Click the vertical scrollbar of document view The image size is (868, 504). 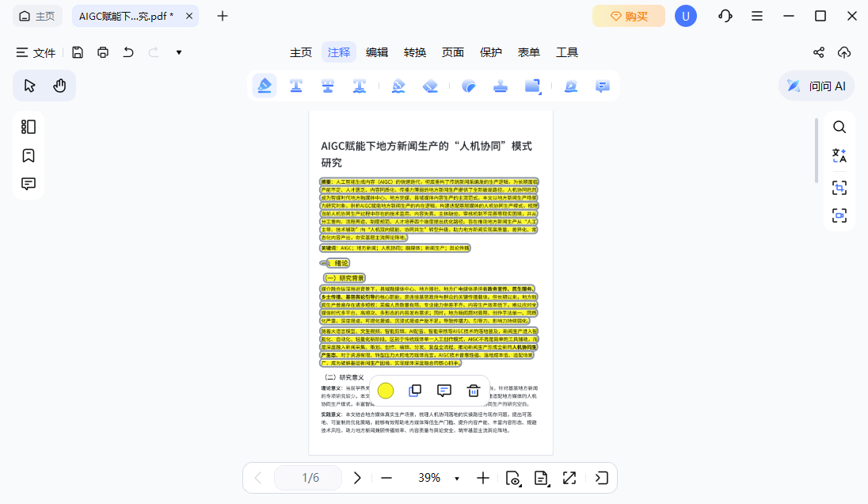817,150
